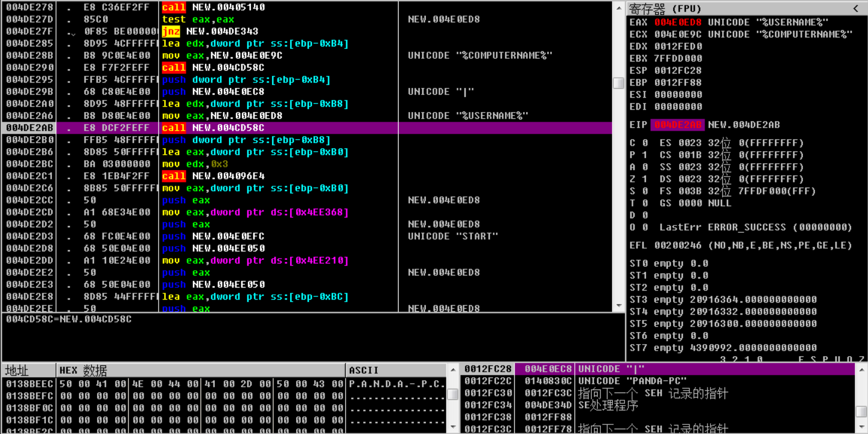Select the ST0 empty 0.0 FPU register

tap(669, 263)
